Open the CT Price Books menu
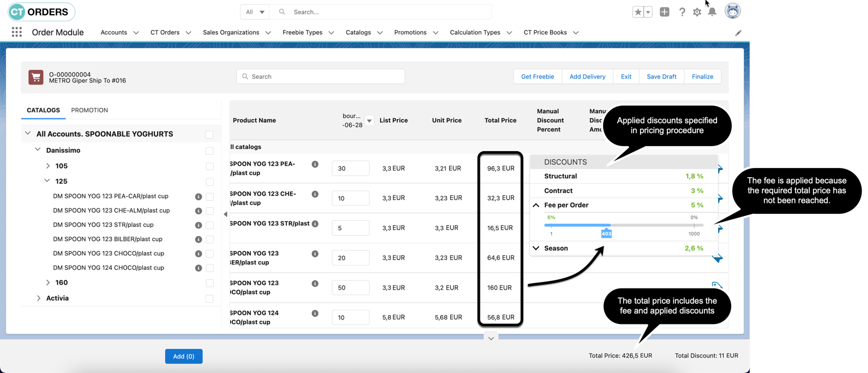Image resolution: width=868 pixels, height=373 pixels. coord(576,33)
